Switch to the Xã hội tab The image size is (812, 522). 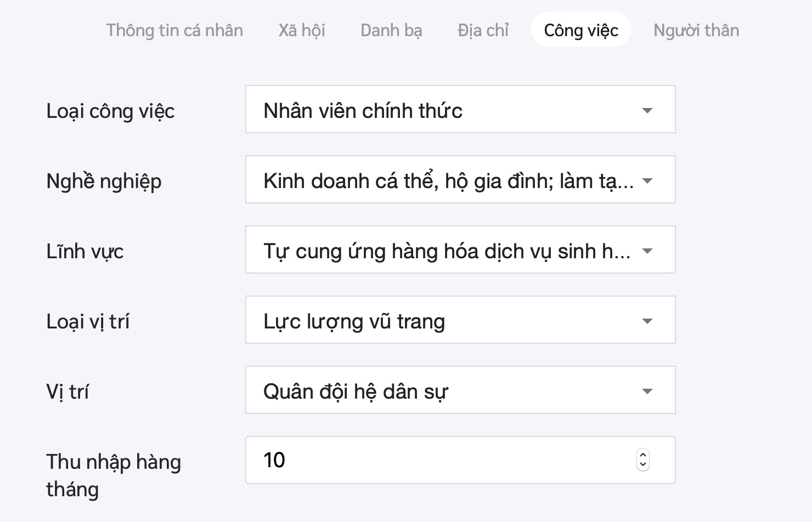(302, 30)
